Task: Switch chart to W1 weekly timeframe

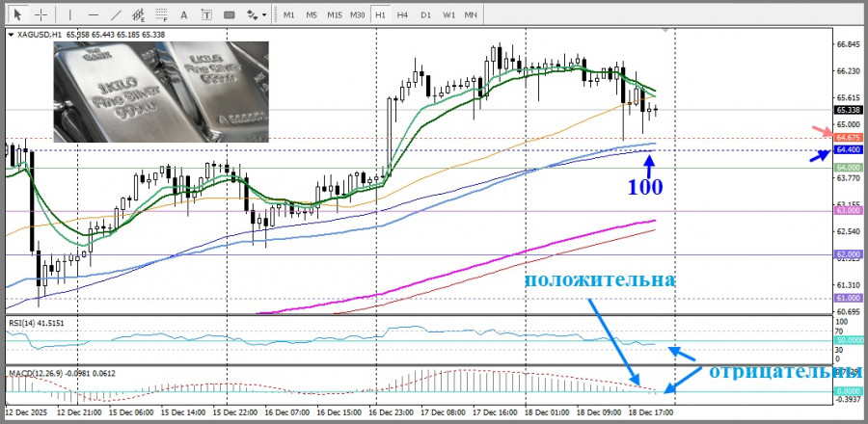Action: (x=448, y=14)
